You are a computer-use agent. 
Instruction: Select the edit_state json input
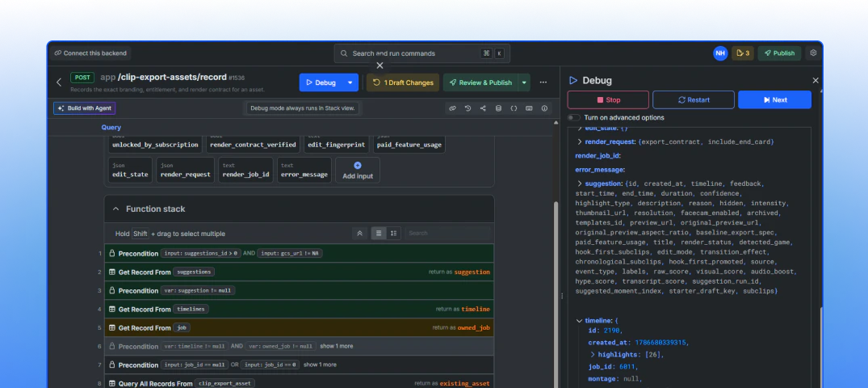coord(130,171)
